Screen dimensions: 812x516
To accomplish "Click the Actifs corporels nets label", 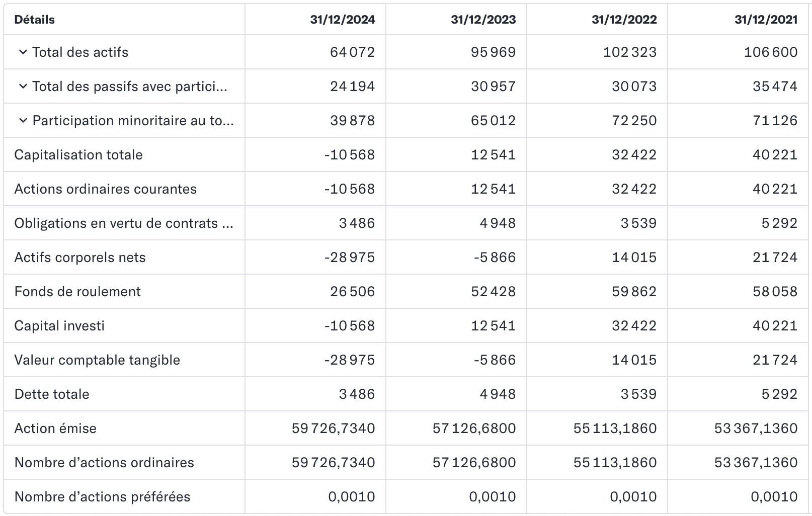I will (80, 257).
